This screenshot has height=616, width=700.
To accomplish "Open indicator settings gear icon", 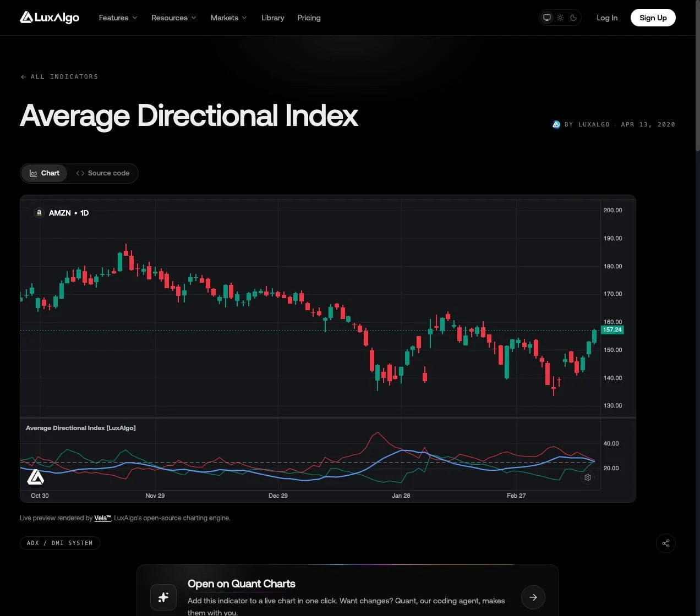I will (x=588, y=477).
